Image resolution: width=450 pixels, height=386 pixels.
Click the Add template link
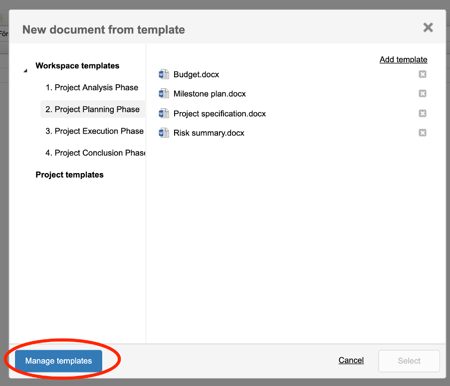(x=403, y=59)
